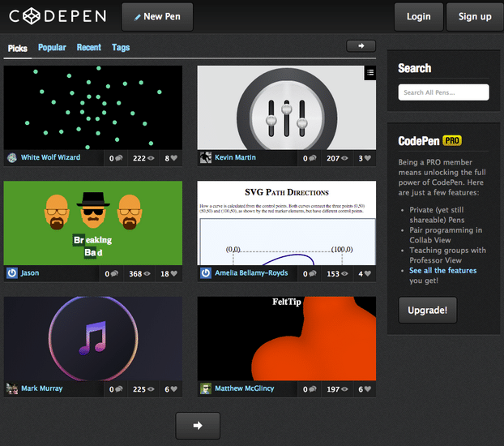Open comments on White Wolf Wizard's pen
This screenshot has height=446, width=504.
(116, 158)
